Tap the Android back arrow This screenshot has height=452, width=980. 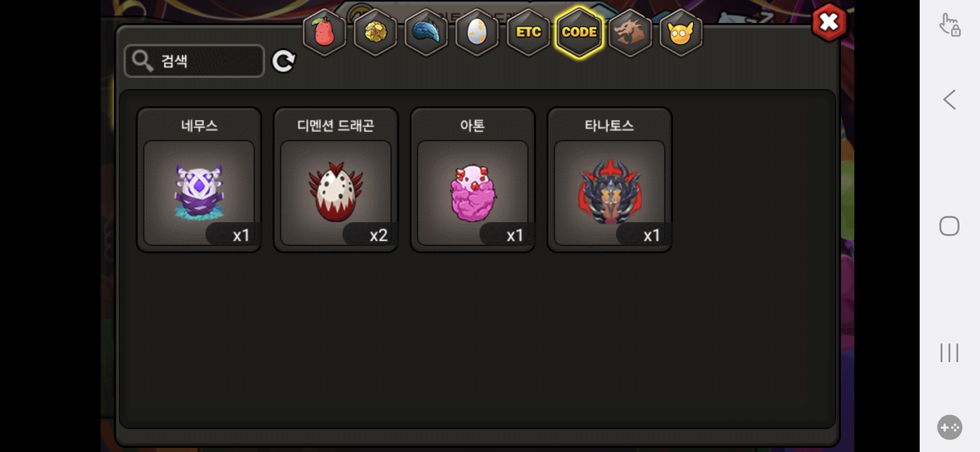pos(949,100)
